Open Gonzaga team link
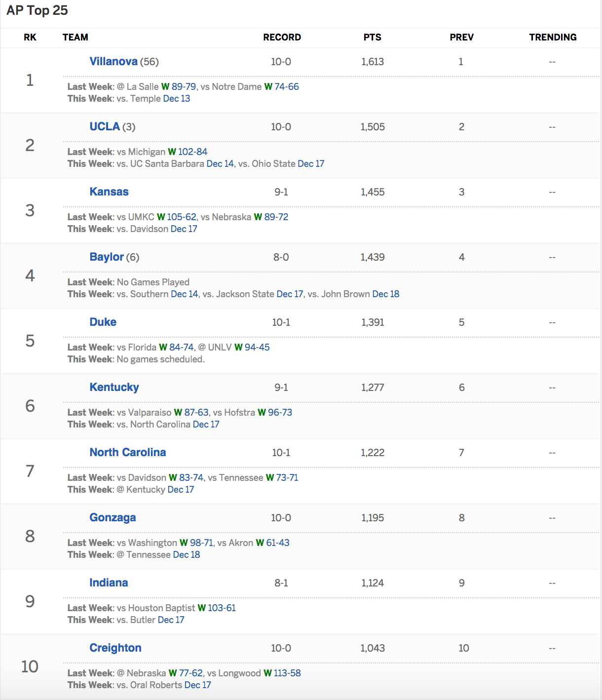 (x=113, y=517)
